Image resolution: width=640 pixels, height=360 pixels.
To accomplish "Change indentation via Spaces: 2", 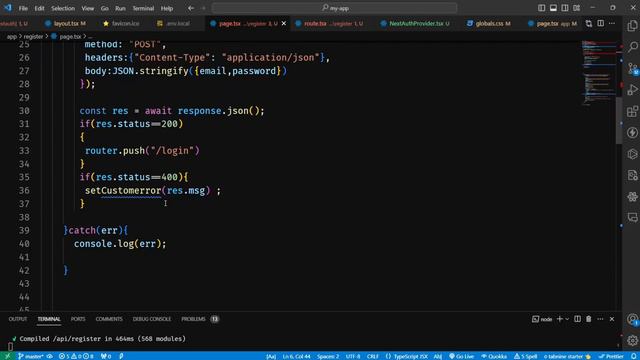I will click(328, 356).
